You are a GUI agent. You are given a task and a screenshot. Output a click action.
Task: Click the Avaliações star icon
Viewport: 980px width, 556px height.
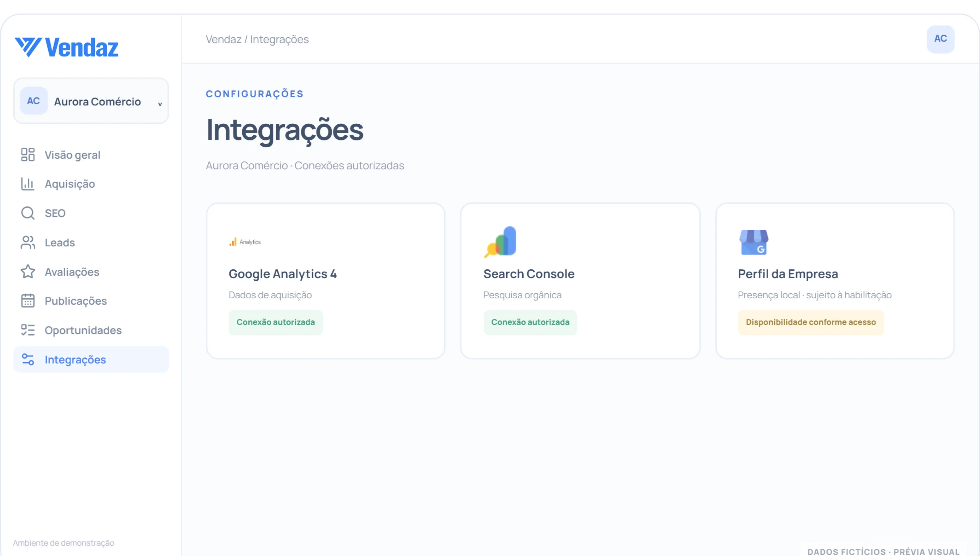pos(28,271)
